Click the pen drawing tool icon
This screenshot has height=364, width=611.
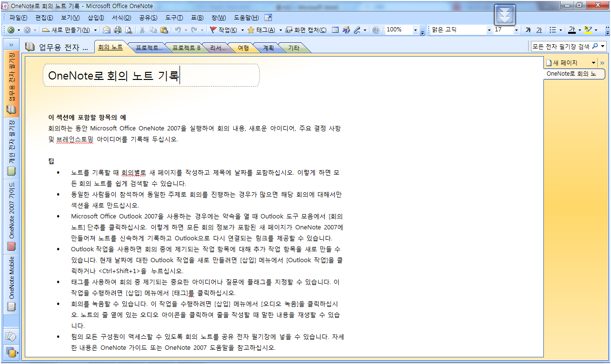357,30
